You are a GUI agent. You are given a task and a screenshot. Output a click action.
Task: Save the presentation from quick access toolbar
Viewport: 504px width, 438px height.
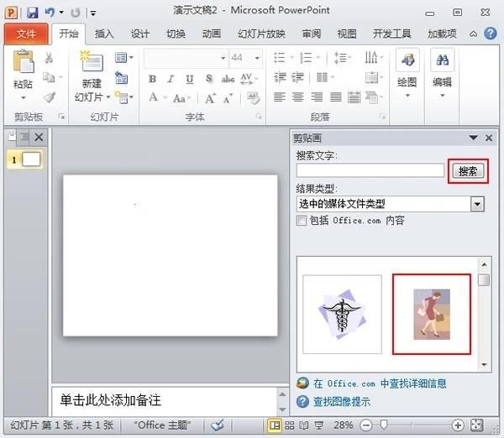coord(32,13)
